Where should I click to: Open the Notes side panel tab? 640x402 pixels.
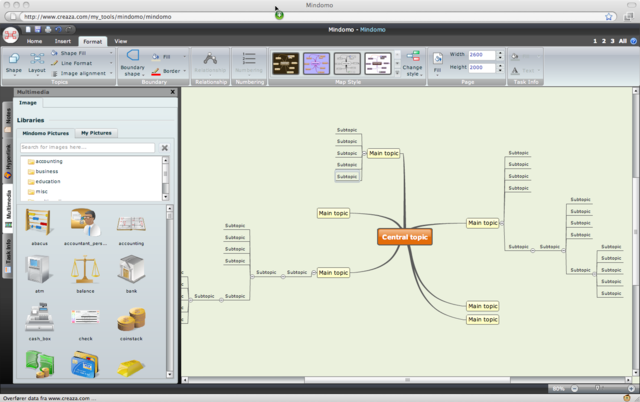pyautogui.click(x=8, y=120)
